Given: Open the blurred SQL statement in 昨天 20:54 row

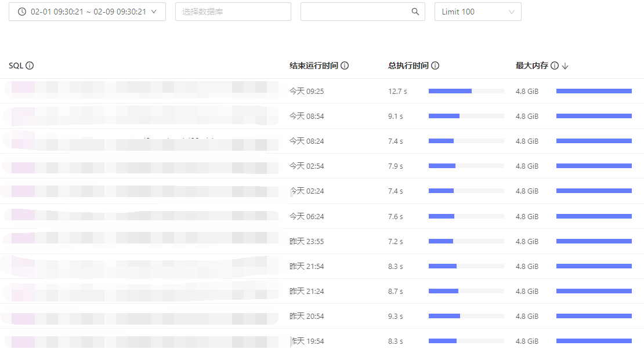Looking at the screenshot, I should point(140,318).
